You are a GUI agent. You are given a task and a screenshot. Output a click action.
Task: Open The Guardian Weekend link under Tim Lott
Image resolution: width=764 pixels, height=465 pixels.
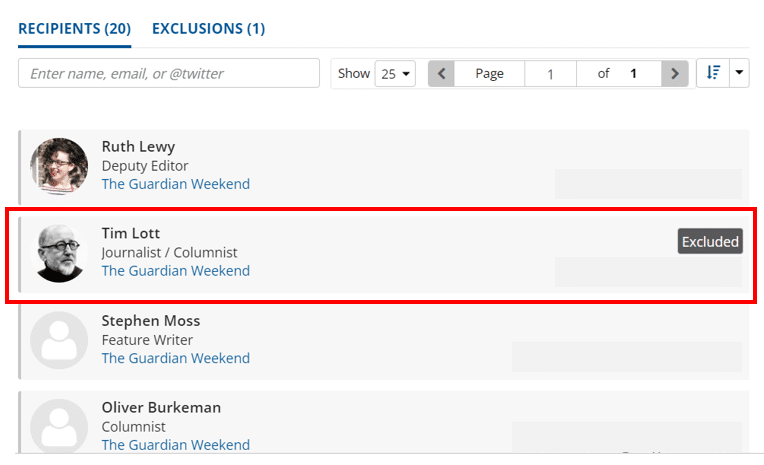pos(176,270)
